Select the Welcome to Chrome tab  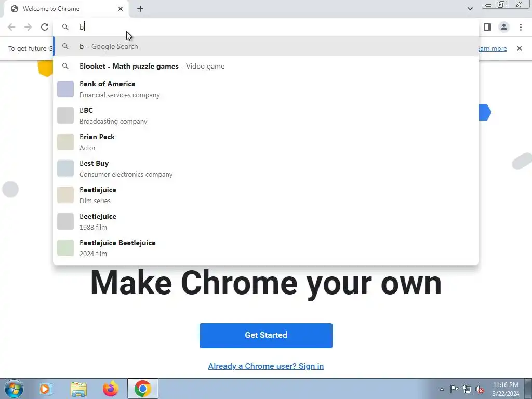[66, 9]
